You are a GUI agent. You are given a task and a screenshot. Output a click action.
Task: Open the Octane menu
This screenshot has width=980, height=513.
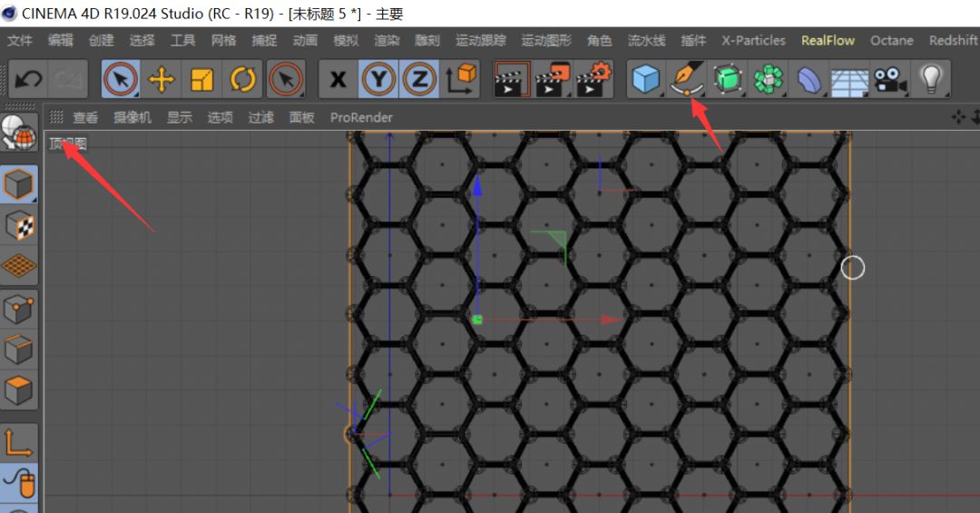[892, 41]
